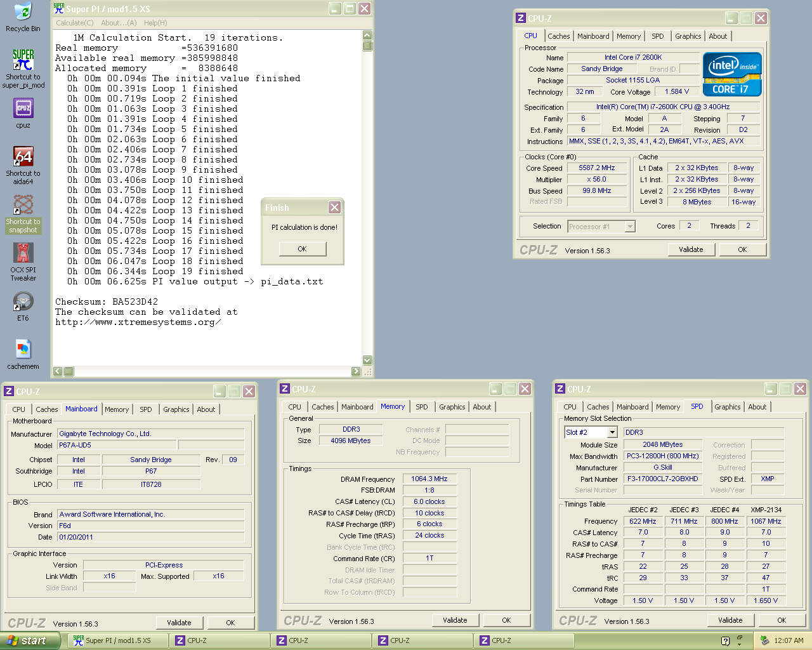812x650 pixels.
Task: Click the Core Voltage value 1.584 V
Action: pyautogui.click(x=677, y=91)
